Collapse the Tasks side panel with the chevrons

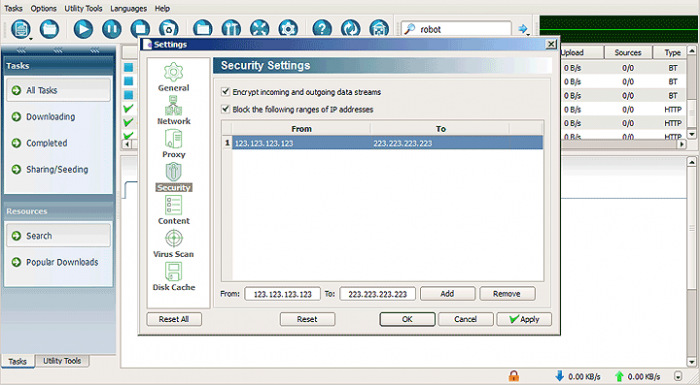58,50
